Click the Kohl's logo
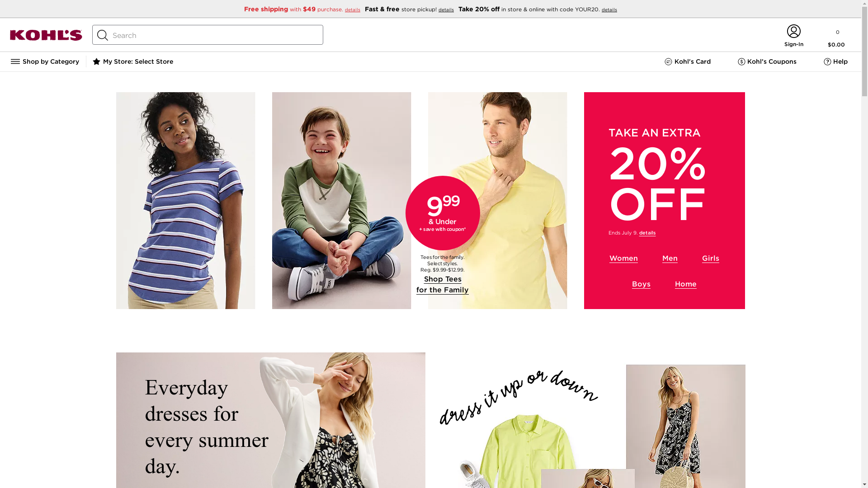This screenshot has height=488, width=868. pyautogui.click(x=46, y=35)
